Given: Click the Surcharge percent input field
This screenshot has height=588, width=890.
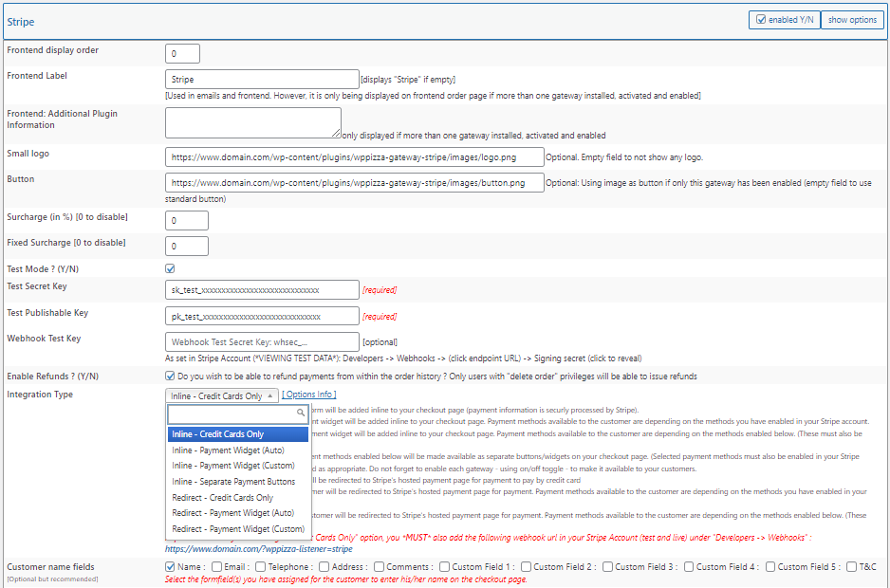Looking at the screenshot, I should (x=187, y=220).
